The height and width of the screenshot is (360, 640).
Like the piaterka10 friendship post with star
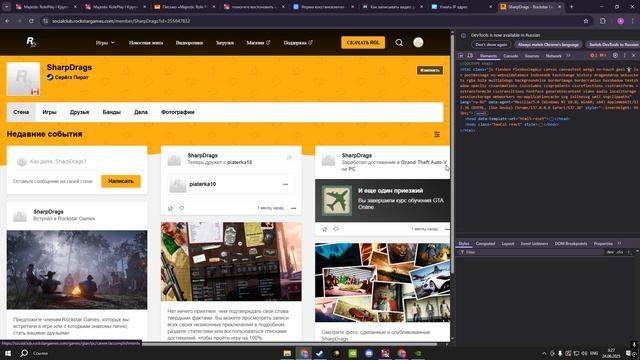170,208
